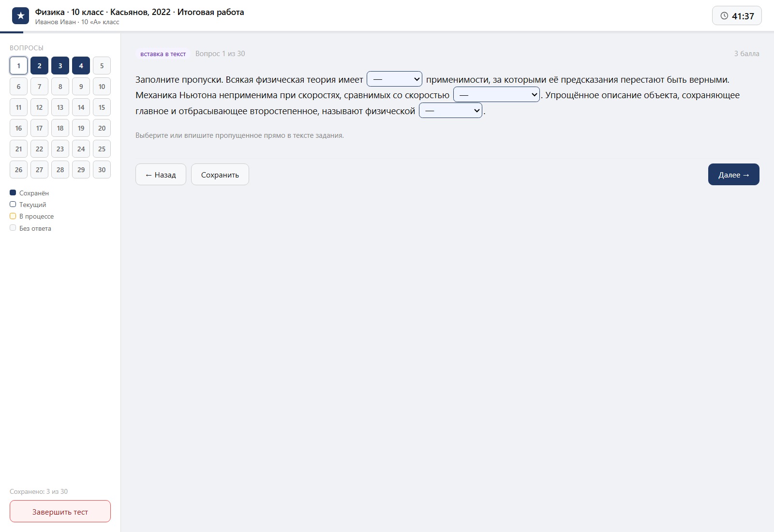
Task: Open the first blank dropdown after 'имеет'
Action: (394, 79)
